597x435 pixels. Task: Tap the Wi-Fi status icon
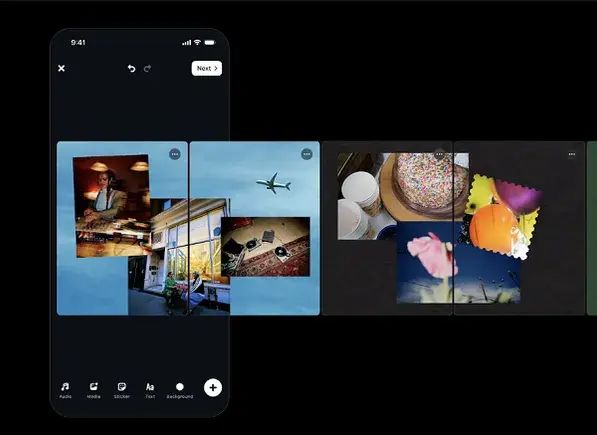(x=197, y=43)
